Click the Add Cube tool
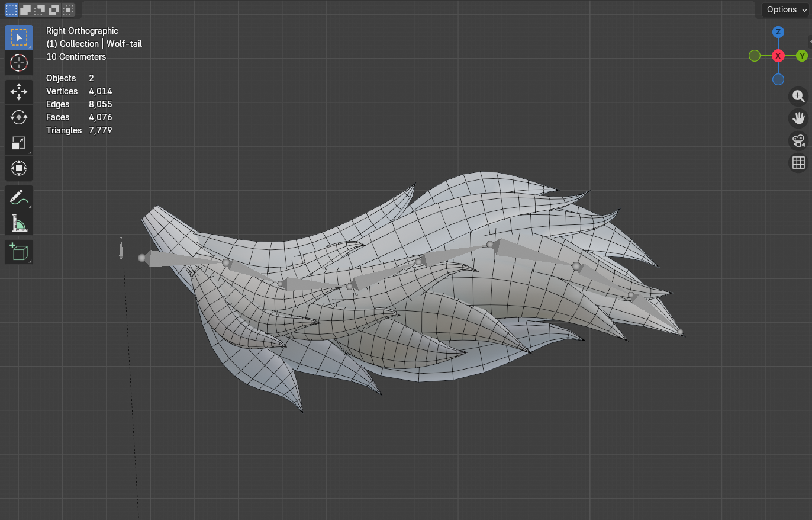Screen dimensions: 812x520 tap(19, 252)
